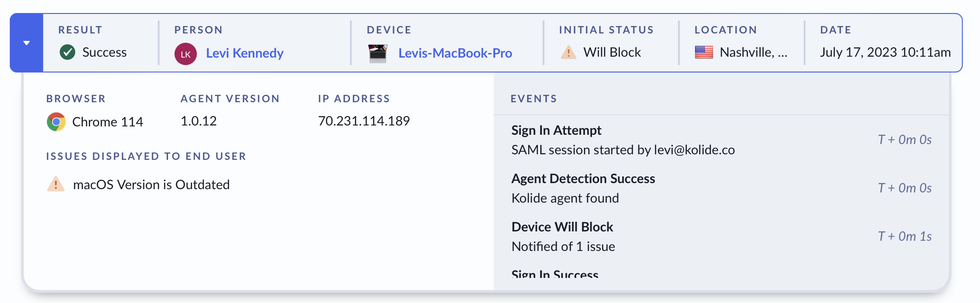Click the United States flag icon
Viewport: 980px width, 303px height.
pyautogui.click(x=704, y=52)
